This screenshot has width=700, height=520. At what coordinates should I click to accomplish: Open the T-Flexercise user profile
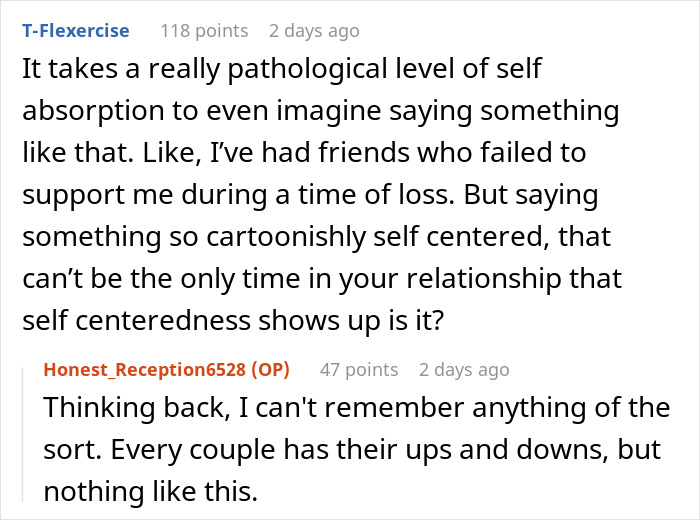(x=75, y=30)
